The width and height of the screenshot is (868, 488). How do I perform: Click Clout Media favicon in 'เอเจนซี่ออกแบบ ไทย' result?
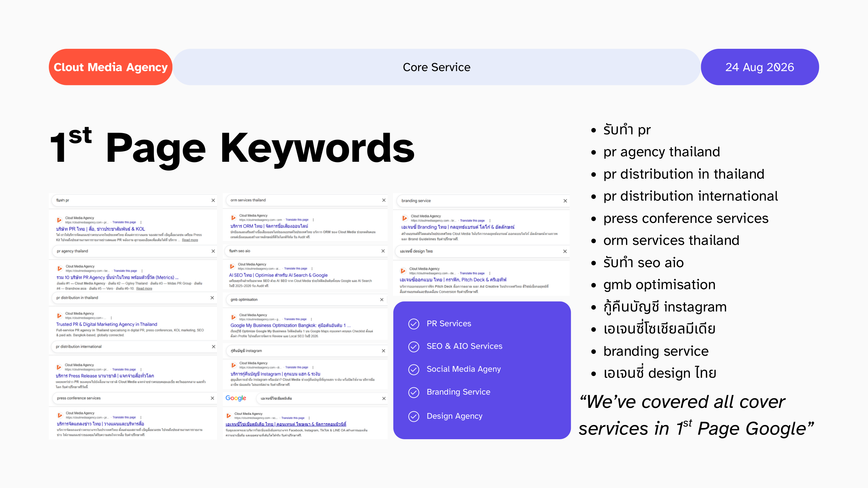tap(403, 271)
